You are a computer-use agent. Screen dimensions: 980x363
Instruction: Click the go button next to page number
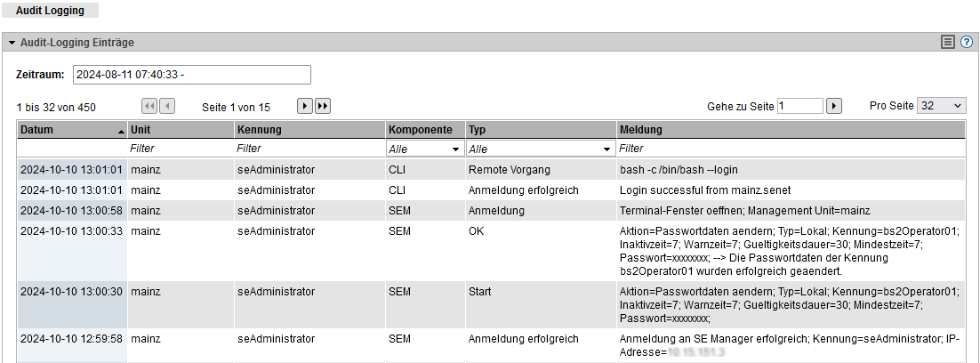click(834, 107)
